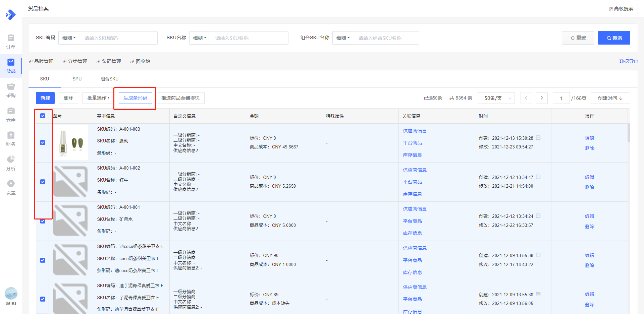
Task: Toggle the select-all checkbox in table header
Action: click(x=43, y=116)
